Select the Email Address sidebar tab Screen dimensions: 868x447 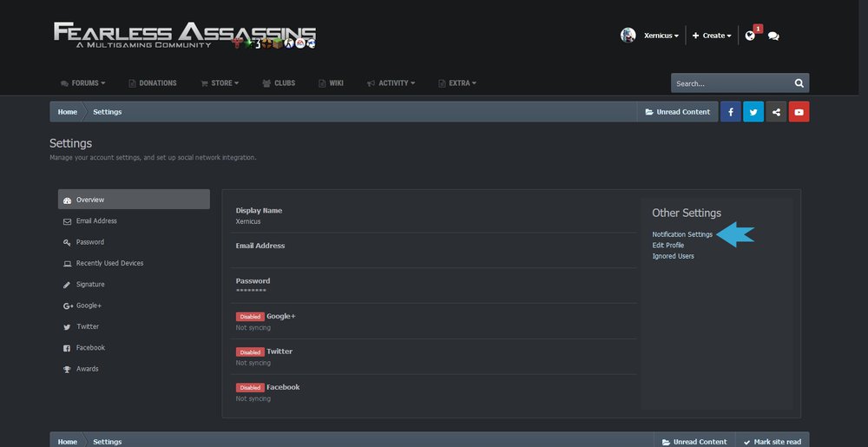(134, 220)
